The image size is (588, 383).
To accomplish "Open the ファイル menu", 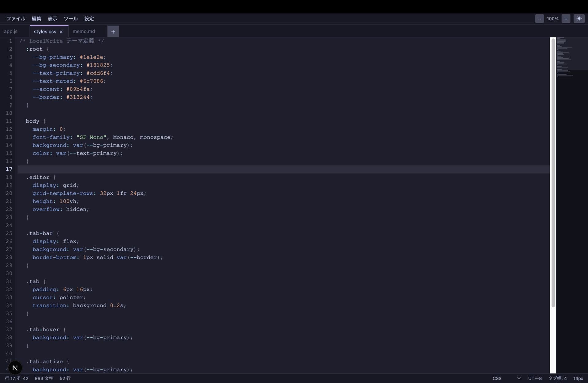I will pos(16,19).
